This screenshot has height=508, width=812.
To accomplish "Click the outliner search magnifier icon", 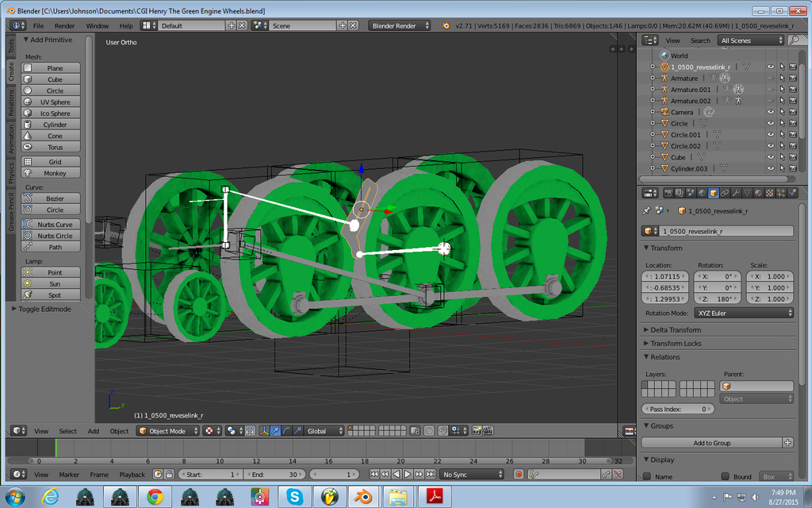I will pyautogui.click(x=793, y=40).
